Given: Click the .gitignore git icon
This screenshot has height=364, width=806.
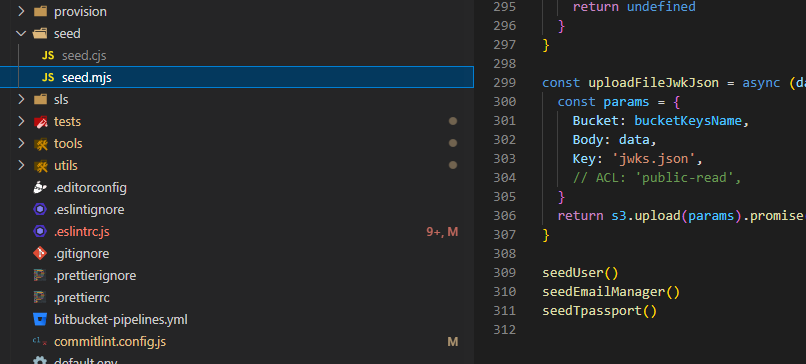Looking at the screenshot, I should click(40, 253).
